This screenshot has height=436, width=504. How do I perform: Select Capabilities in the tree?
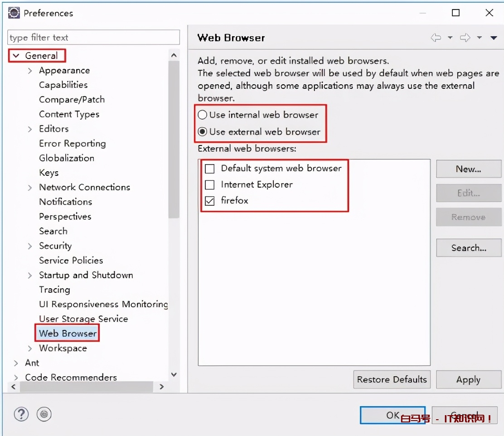(63, 85)
